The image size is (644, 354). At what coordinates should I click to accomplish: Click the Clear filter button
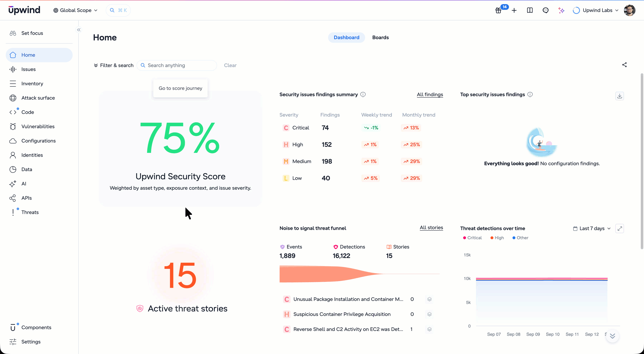(x=230, y=65)
